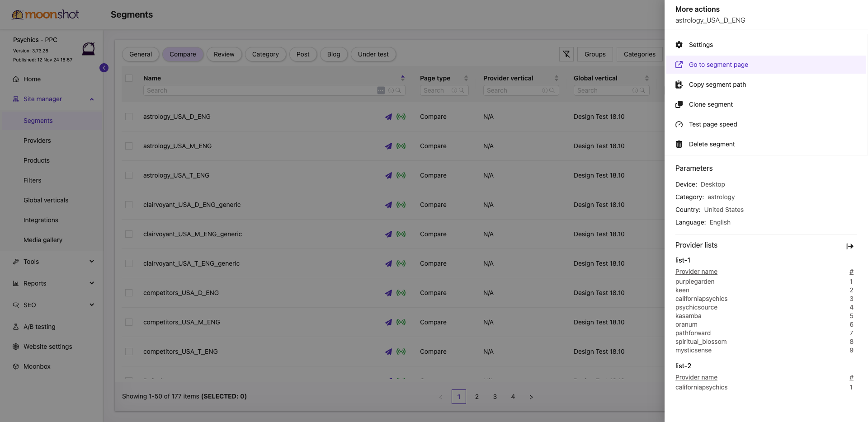Screen dimensions: 868x422
Task: Click the Name search options icon
Action: [381, 90]
